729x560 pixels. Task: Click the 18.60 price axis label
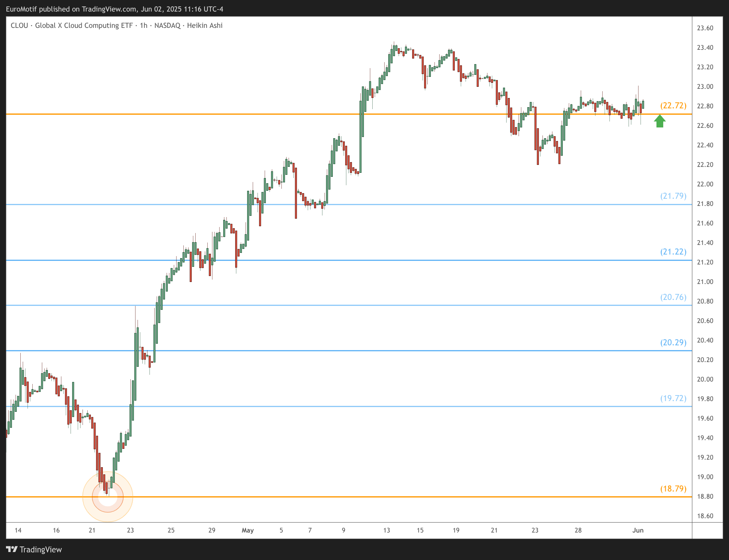[x=705, y=516]
